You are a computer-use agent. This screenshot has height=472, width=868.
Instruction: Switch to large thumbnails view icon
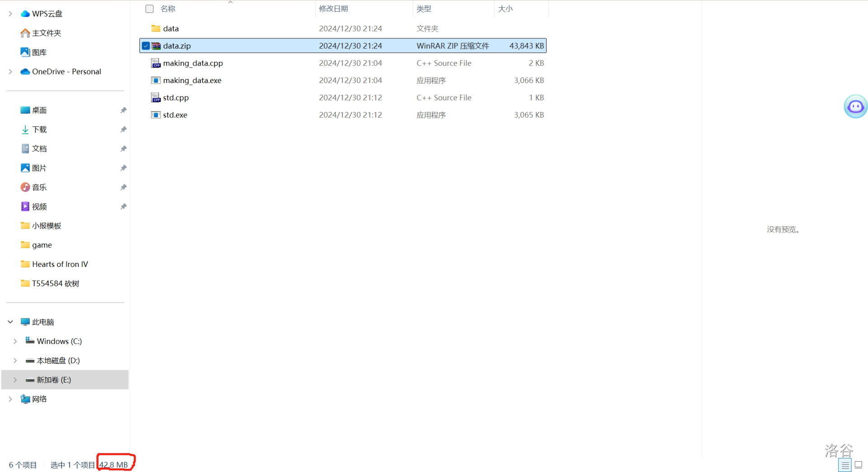tap(859, 465)
